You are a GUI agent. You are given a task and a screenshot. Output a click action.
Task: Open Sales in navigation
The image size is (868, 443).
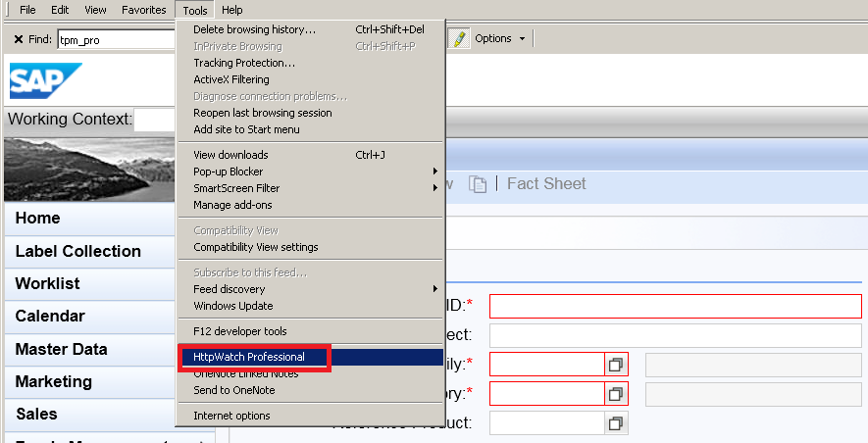pos(89,415)
